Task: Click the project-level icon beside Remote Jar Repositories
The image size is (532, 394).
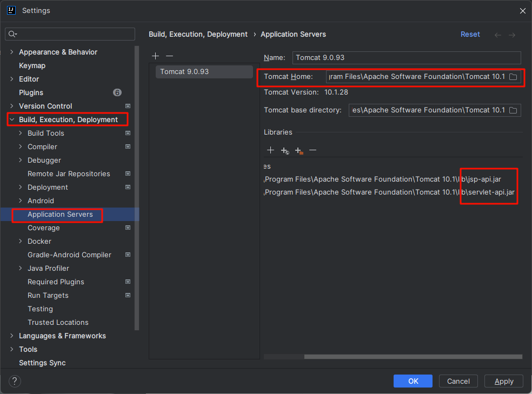Action: point(128,173)
